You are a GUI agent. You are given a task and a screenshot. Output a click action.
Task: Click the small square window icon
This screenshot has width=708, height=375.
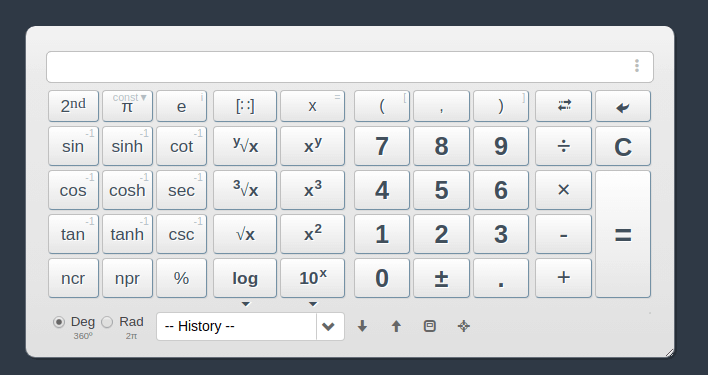click(x=430, y=326)
